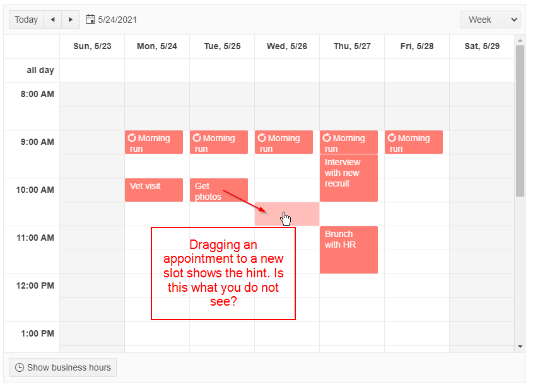Open the Week view dropdown

(x=490, y=20)
